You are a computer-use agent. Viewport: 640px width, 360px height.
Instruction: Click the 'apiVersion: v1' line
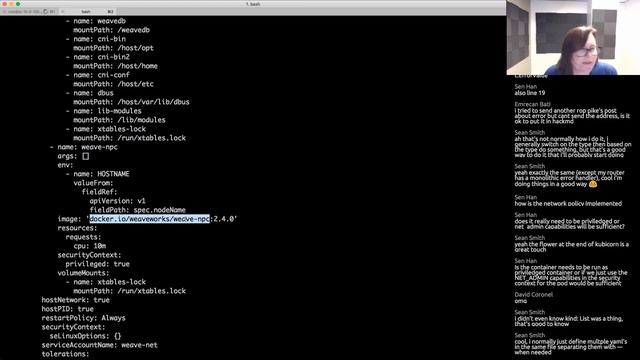pyautogui.click(x=118, y=201)
